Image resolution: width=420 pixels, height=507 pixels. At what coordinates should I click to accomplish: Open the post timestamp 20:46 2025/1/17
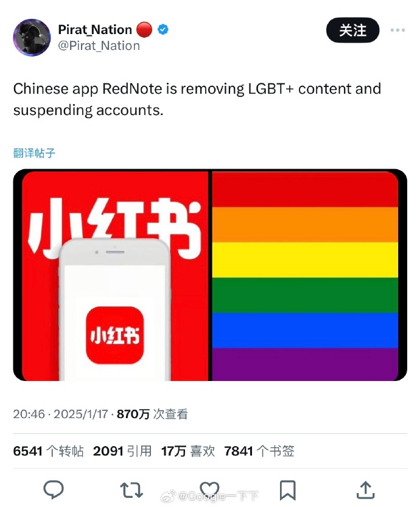[60, 414]
